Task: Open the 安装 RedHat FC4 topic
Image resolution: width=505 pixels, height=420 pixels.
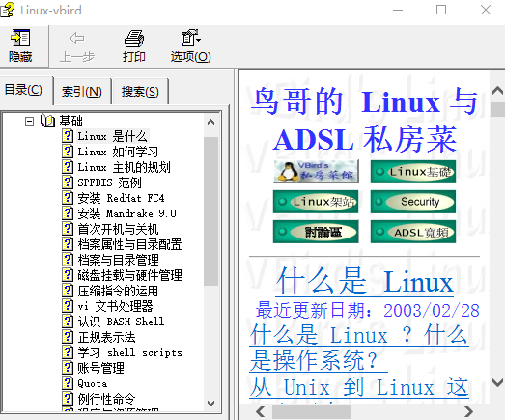Action: tap(121, 198)
